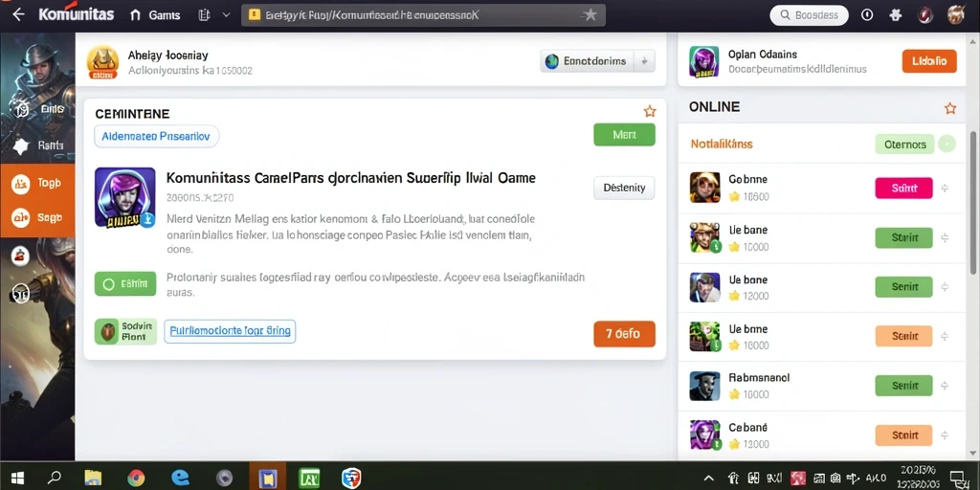980x490 pixels.
Task: Click the bookmark star in address bar
Action: pos(590,15)
